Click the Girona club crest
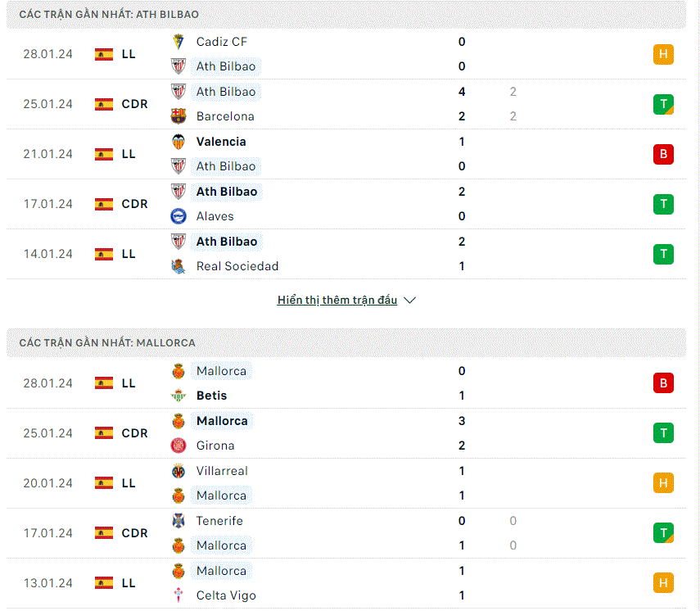Screen dimensions: 700x611 [178, 446]
